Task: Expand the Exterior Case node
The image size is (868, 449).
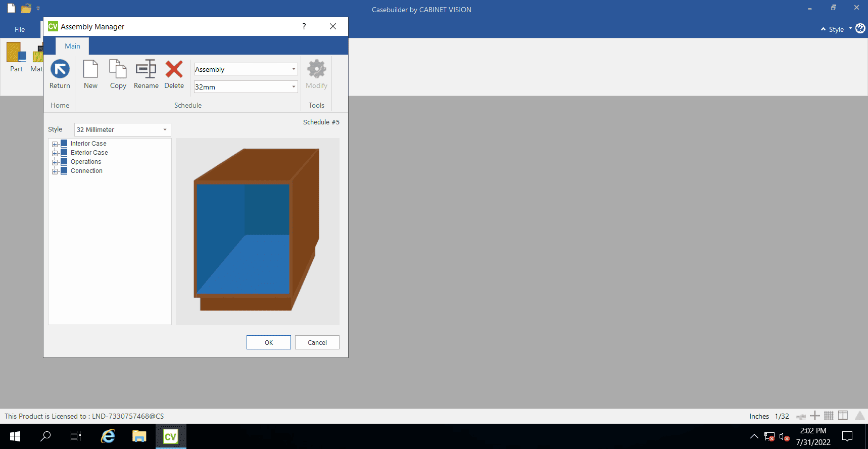Action: 55,153
